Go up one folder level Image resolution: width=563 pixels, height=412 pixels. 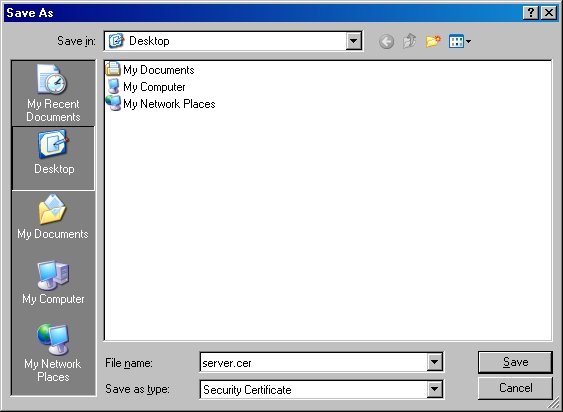pos(410,41)
